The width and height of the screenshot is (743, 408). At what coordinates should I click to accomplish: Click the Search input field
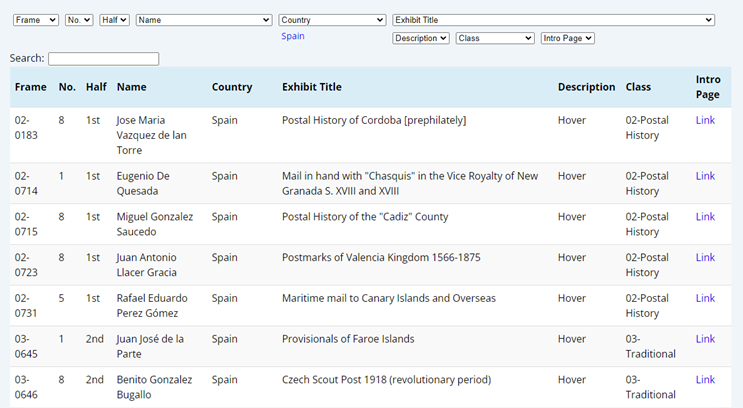(x=103, y=59)
